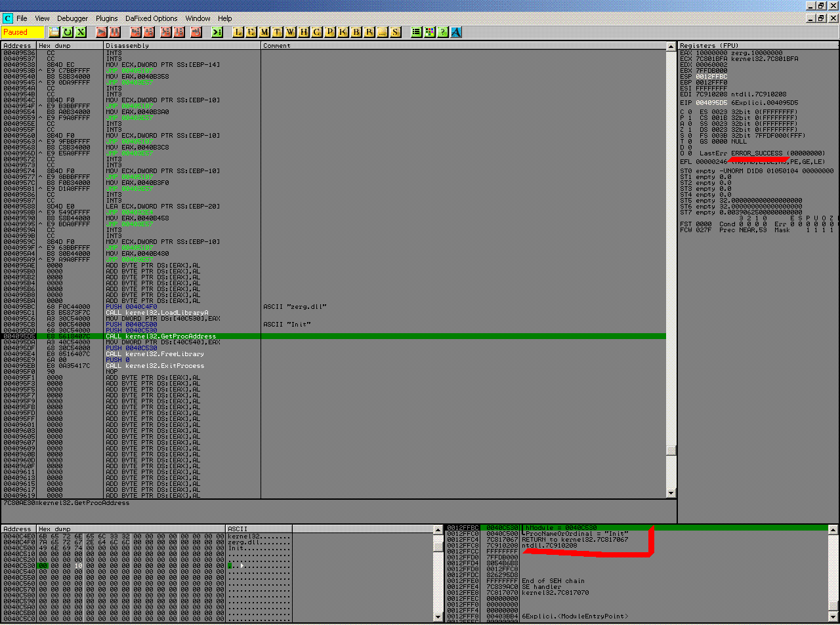The image size is (840, 625).
Task: Select the LastErr ERROR_SUCCESS line in registers
Action: coord(762,153)
